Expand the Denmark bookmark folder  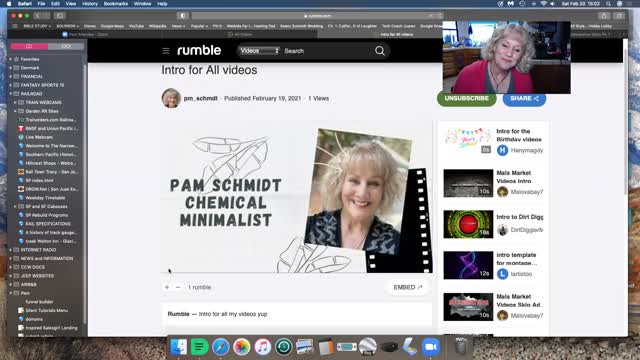coord(11,68)
